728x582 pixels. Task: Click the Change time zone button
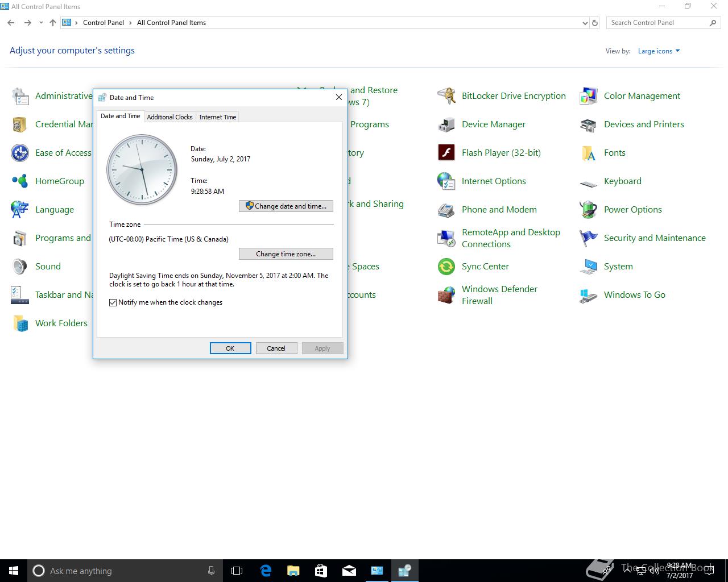pos(286,254)
